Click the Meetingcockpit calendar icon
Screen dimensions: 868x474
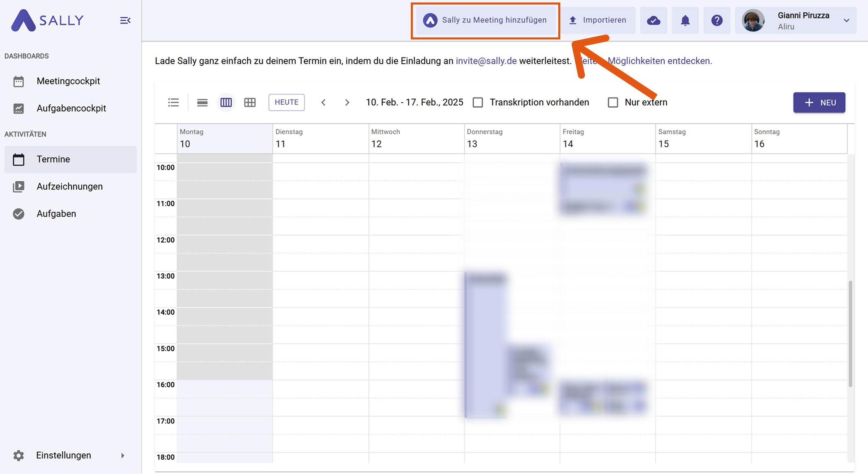pyautogui.click(x=18, y=81)
